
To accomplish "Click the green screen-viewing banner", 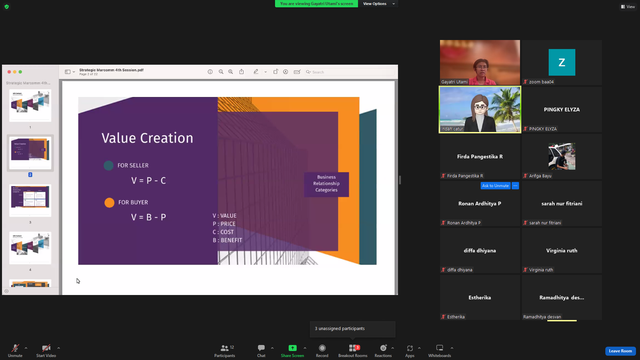I will [x=316, y=4].
